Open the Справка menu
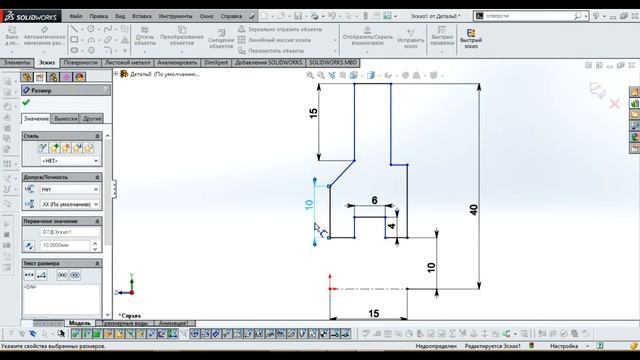 coord(231,16)
